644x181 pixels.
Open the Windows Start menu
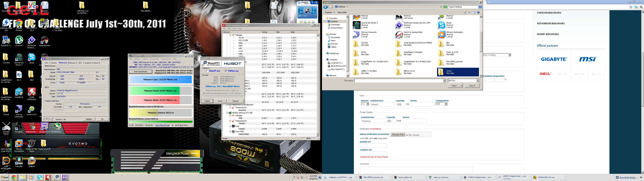pyautogui.click(x=5, y=177)
